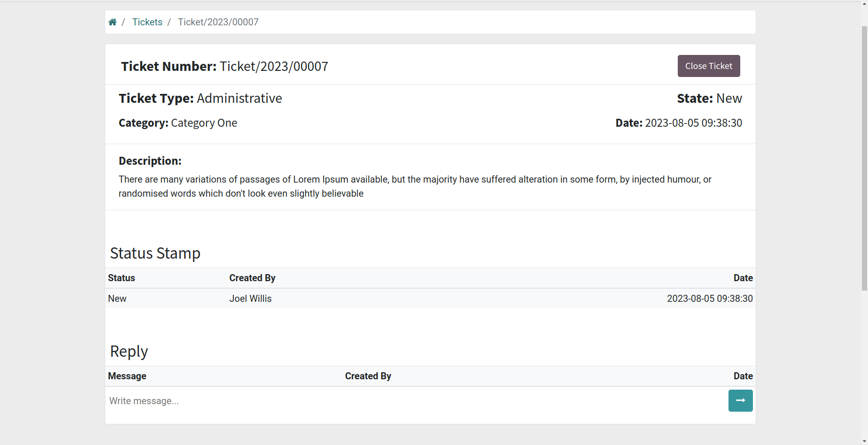This screenshot has width=868, height=445.
Task: Focus the Write message input field
Action: click(417, 401)
